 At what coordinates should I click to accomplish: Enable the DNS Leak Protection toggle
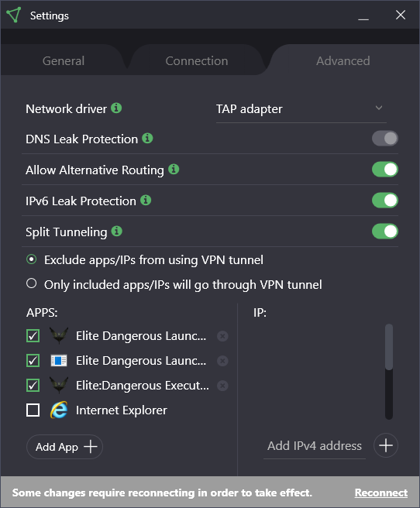point(385,139)
